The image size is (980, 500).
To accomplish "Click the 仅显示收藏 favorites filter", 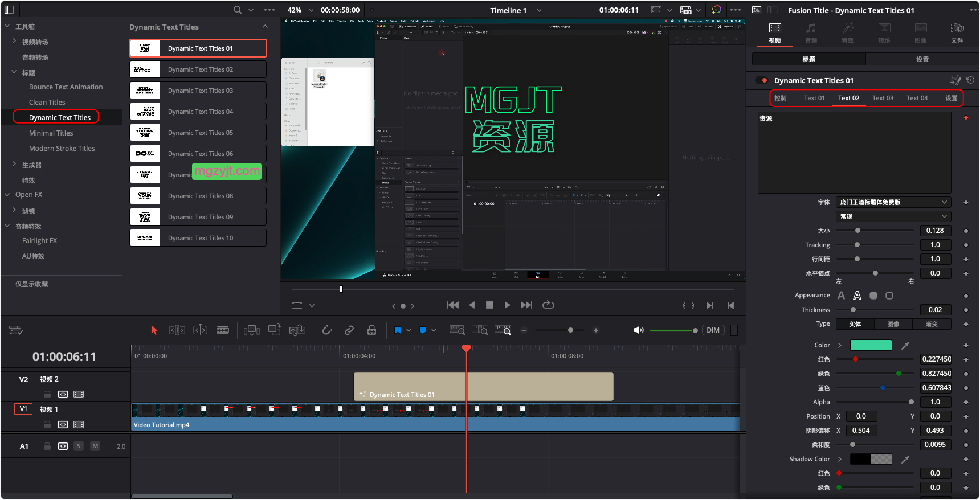I will coord(31,284).
